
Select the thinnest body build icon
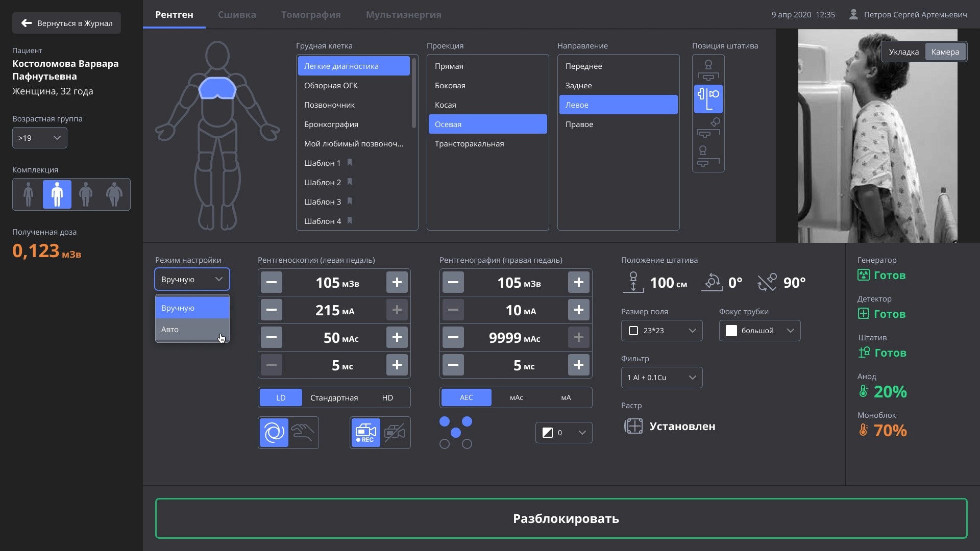pyautogui.click(x=29, y=194)
